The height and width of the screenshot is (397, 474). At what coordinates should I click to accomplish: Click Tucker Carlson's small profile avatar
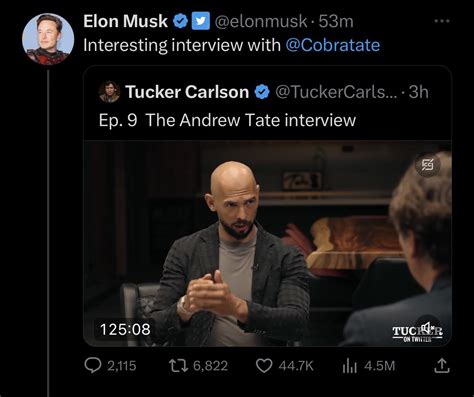point(109,91)
